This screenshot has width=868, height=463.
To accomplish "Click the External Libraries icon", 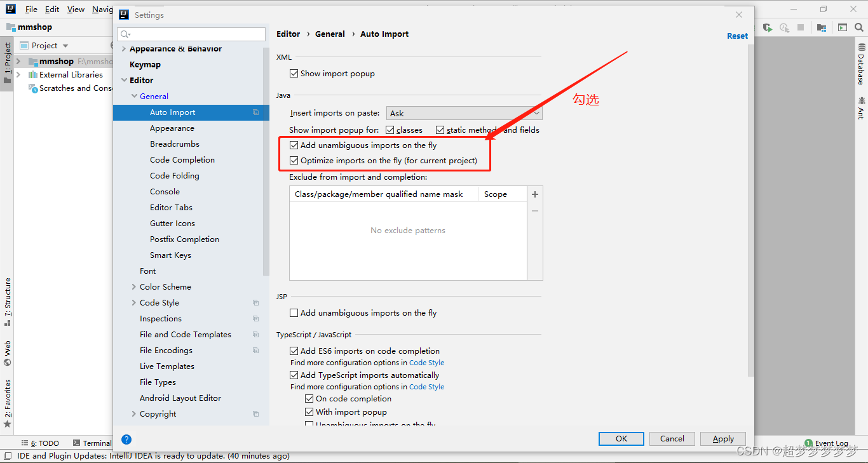I will pyautogui.click(x=33, y=75).
